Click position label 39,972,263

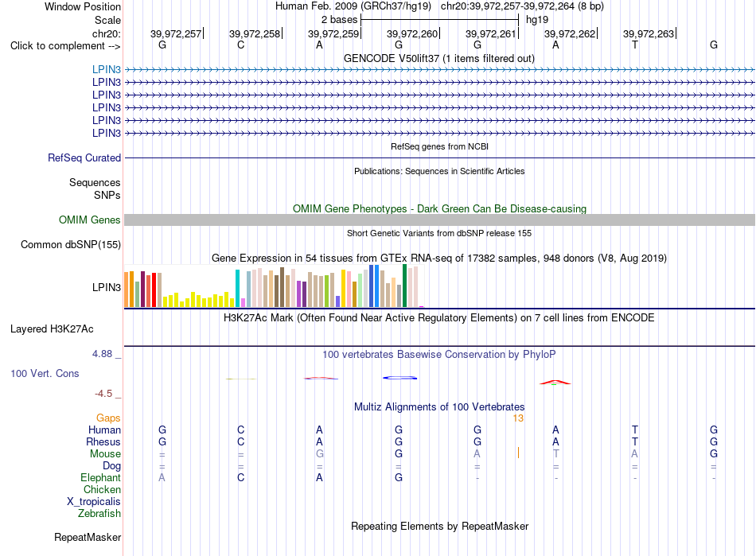click(649, 33)
